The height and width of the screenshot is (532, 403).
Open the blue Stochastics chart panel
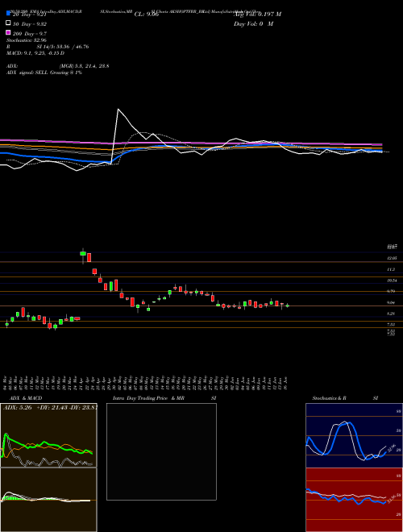354,435
